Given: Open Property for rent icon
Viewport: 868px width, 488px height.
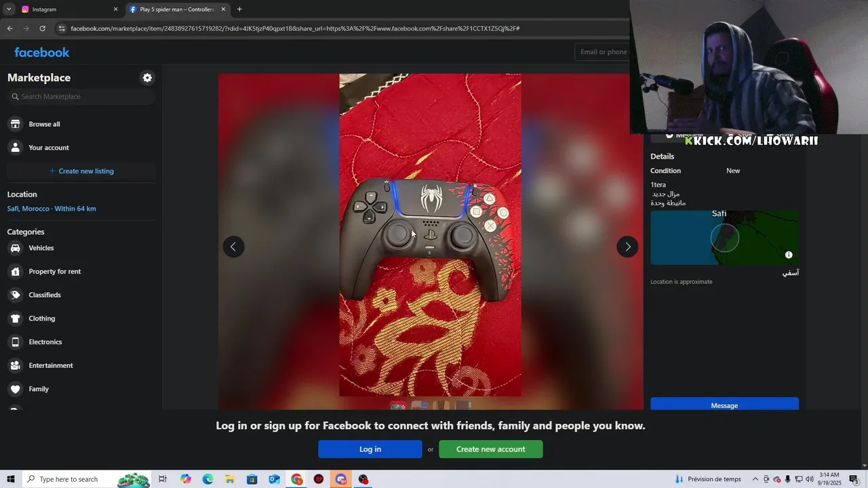Looking at the screenshot, I should tap(16, 272).
